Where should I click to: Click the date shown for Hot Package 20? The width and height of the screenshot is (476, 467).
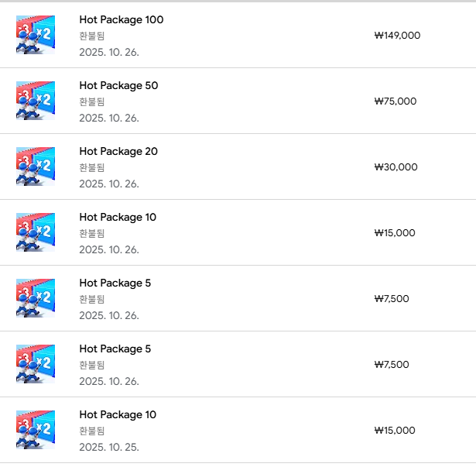(109, 184)
